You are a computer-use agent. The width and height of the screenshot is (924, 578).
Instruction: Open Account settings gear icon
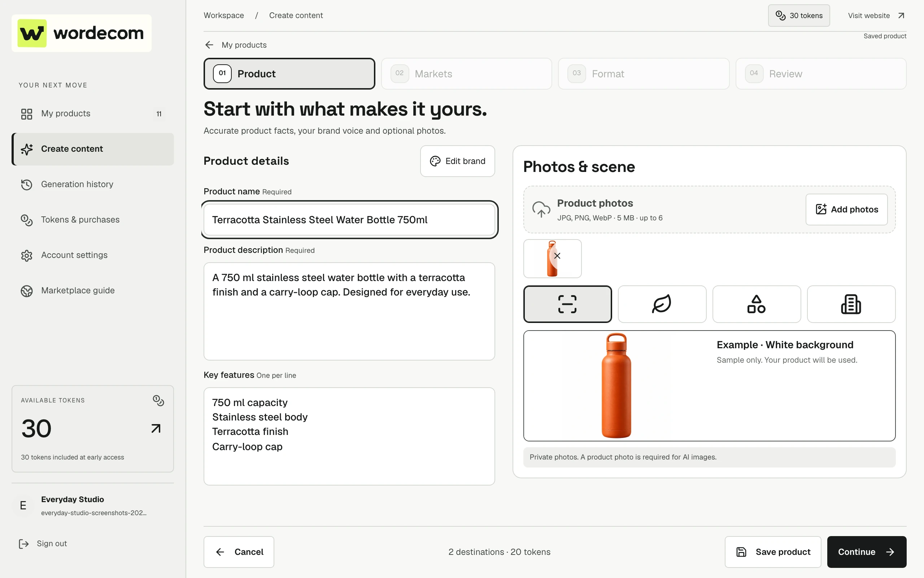[27, 255]
